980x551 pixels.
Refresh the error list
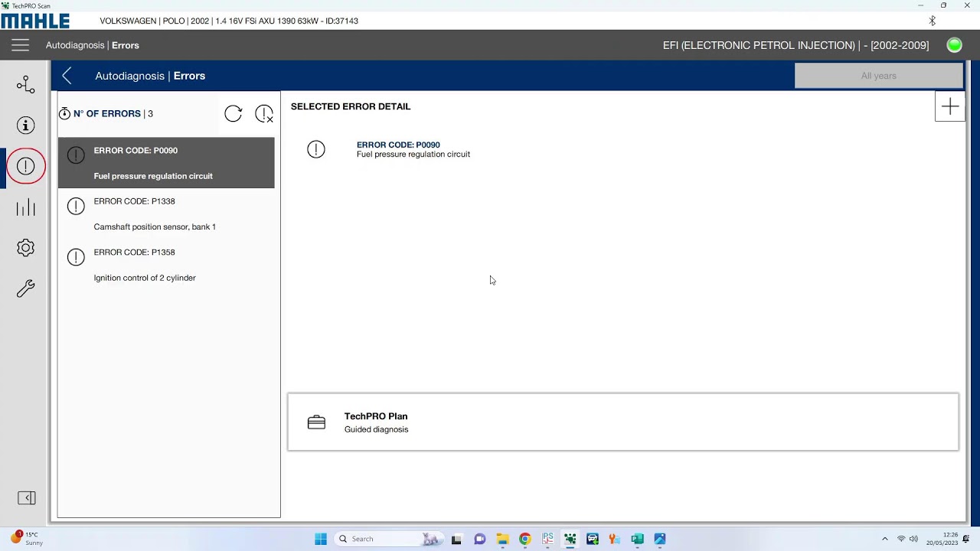click(x=234, y=114)
